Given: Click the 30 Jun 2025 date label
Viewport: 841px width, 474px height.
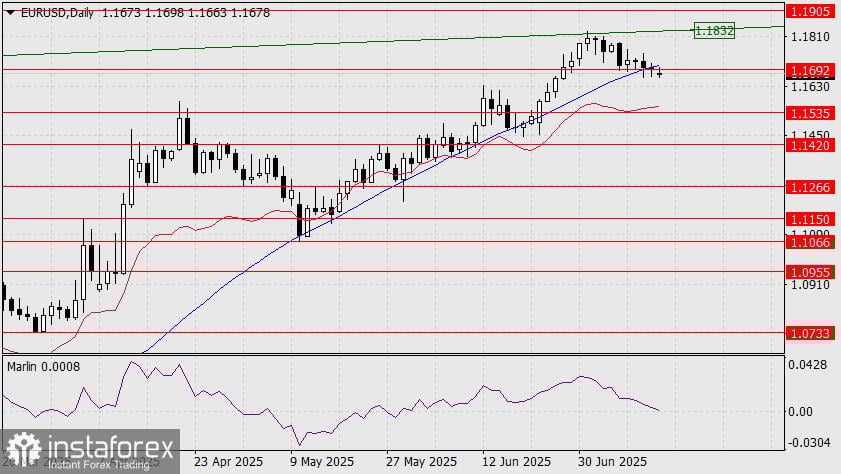Looking at the screenshot, I should (x=612, y=462).
